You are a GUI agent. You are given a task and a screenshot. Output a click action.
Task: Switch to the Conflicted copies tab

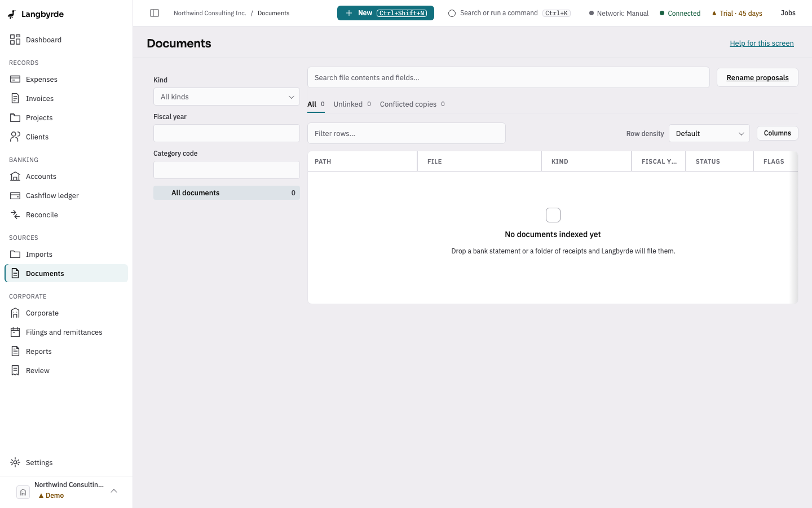413,104
